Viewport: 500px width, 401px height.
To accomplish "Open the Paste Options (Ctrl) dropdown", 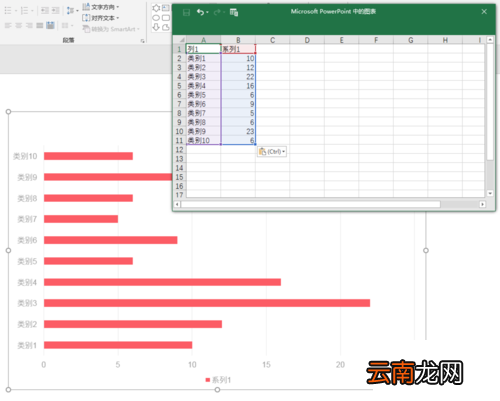I will click(x=272, y=152).
